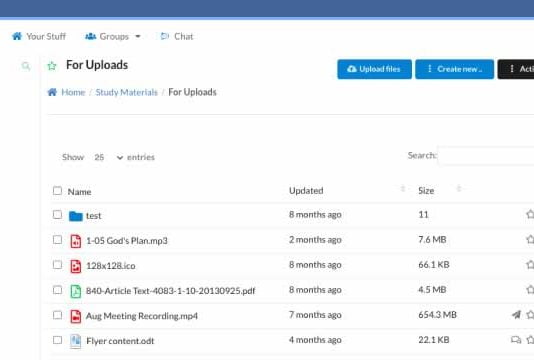Click the Name column header

tap(79, 192)
